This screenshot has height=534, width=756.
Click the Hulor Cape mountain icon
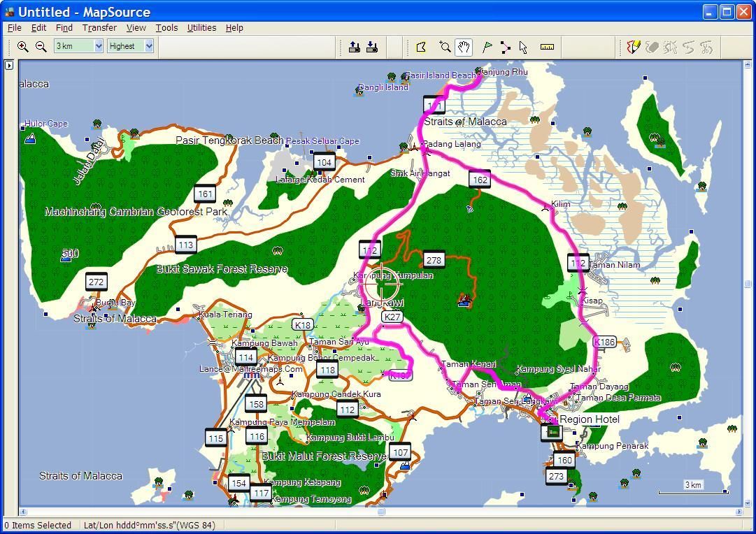pyautogui.click(x=30, y=139)
